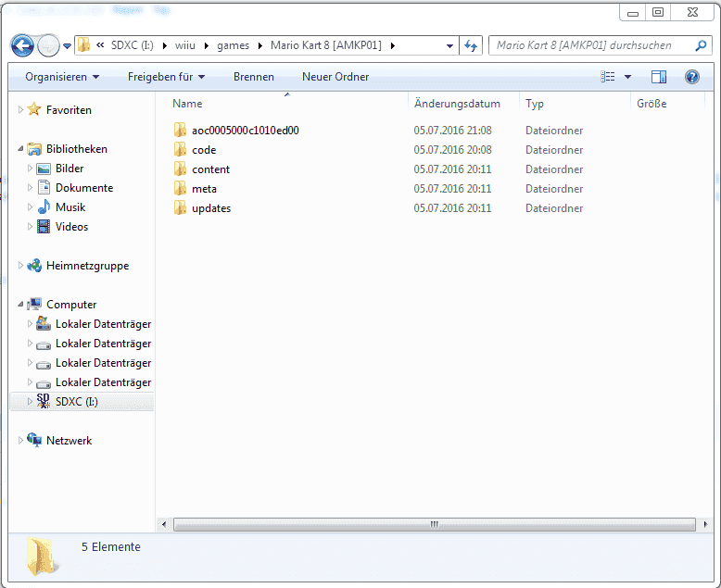This screenshot has height=588, width=721.
Task: Click Mario Kart 8 [AMKP01] breadcrumb segment
Action: tap(326, 45)
